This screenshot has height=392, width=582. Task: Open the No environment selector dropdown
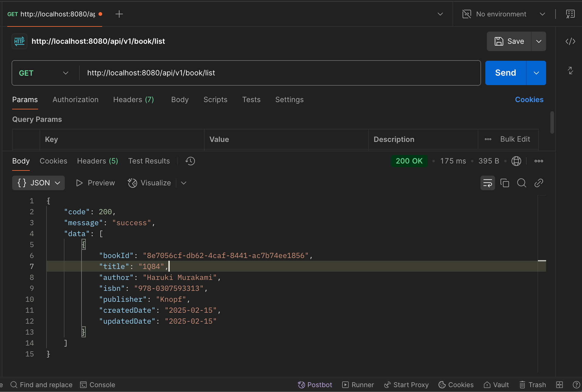click(x=504, y=14)
